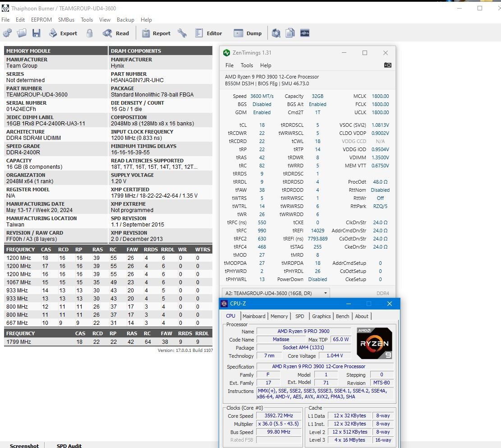Close the CPU-Z window
The width and height of the screenshot is (501, 448).
[390, 304]
